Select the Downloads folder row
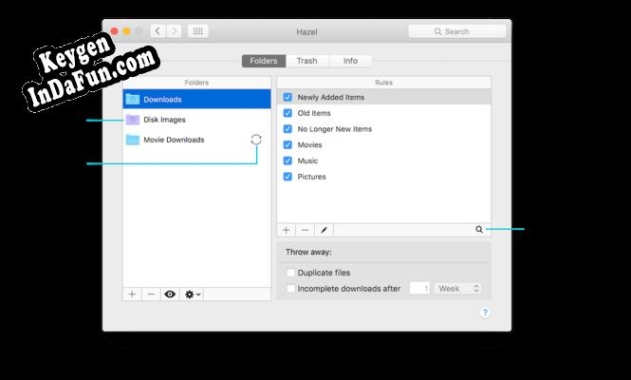Image resolution: width=631 pixels, height=380 pixels. tap(197, 99)
